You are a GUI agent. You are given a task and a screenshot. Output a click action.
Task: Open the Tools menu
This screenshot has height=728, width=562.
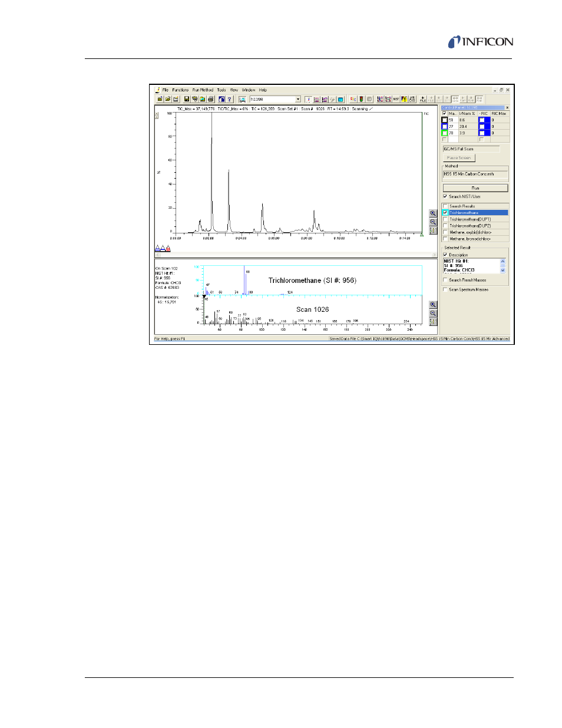[222, 90]
